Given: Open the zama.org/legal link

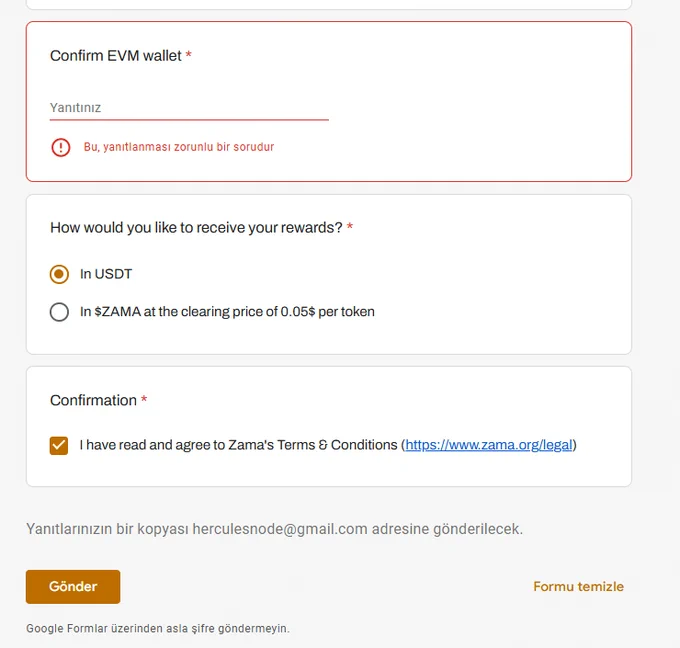Looking at the screenshot, I should tap(489, 445).
